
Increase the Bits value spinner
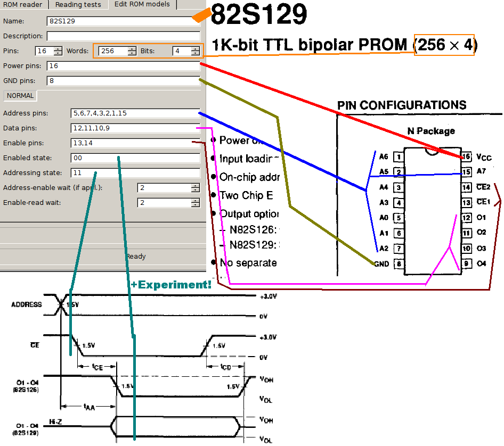pos(196,48)
